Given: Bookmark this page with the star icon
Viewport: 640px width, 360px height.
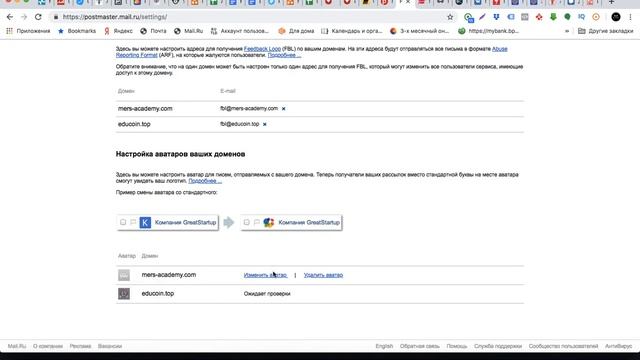Looking at the screenshot, I should pos(450,17).
